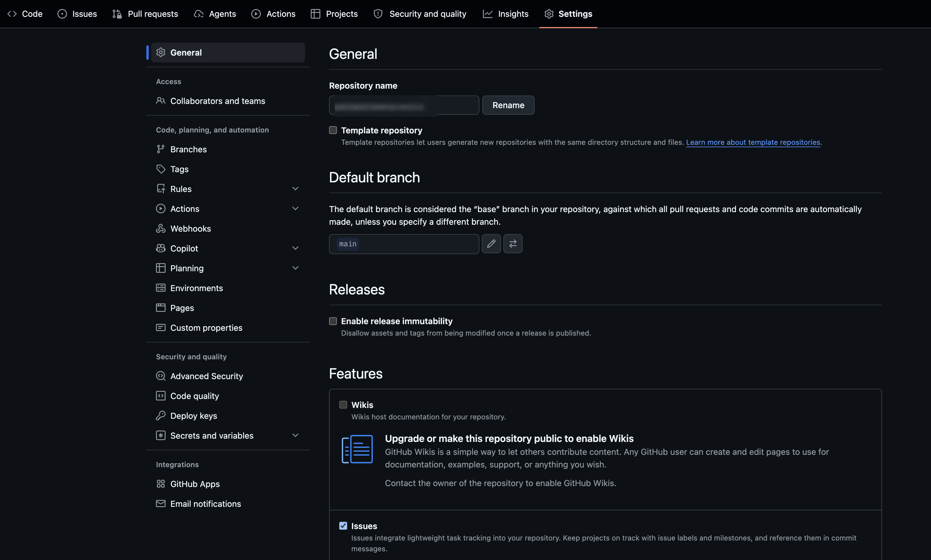931x560 pixels.
Task: Click the code square icon beside Code quality
Action: click(x=161, y=396)
